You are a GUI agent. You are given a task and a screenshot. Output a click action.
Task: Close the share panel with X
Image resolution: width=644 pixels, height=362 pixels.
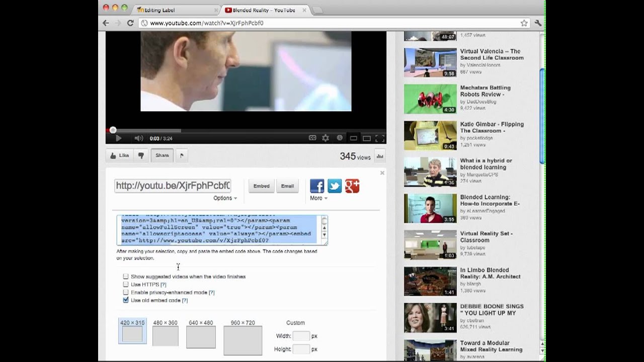382,172
